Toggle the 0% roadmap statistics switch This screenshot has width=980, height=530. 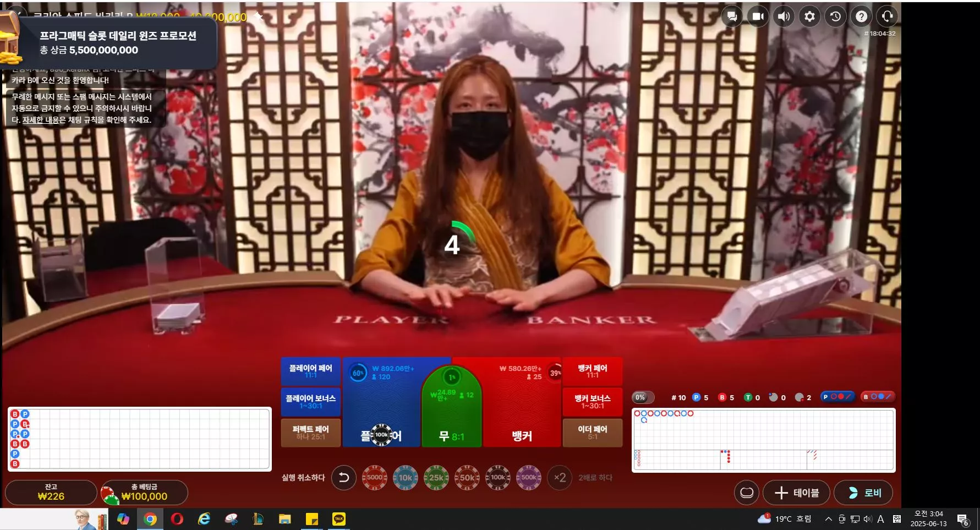(x=643, y=397)
